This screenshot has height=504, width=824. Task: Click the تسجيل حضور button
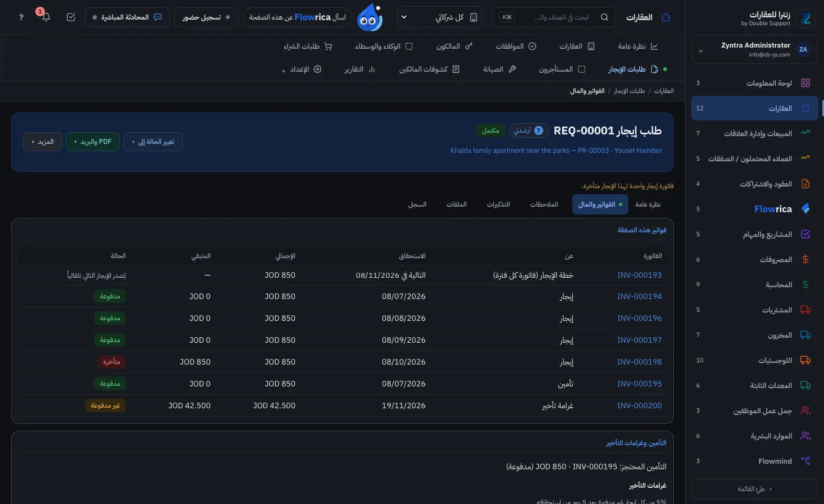pyautogui.click(x=206, y=17)
